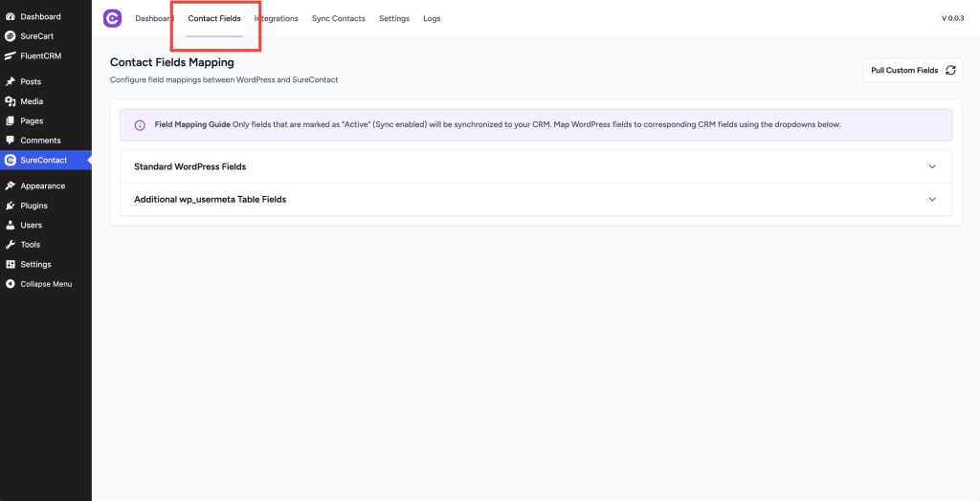Viewport: 980px width, 501px height.
Task: Expand Standard WordPress Fields chevron
Action: click(x=932, y=166)
